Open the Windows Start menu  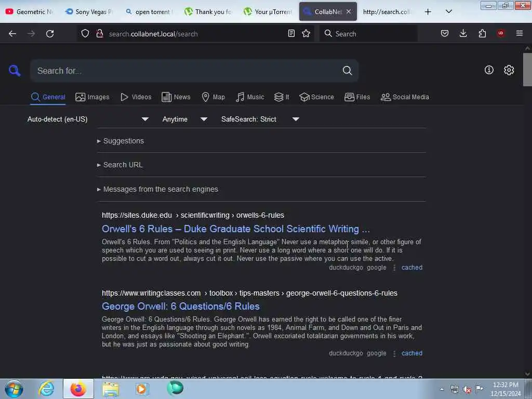14,389
